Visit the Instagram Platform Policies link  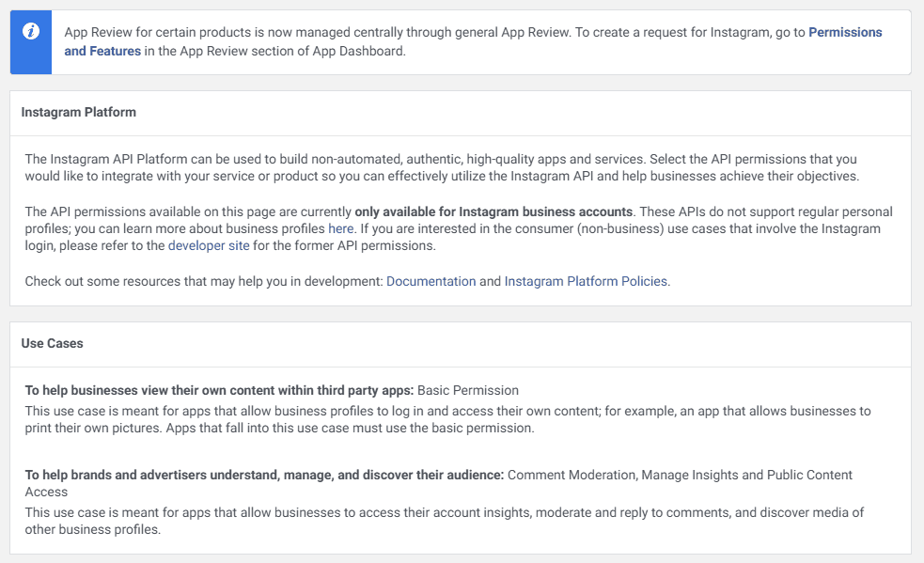pos(587,281)
